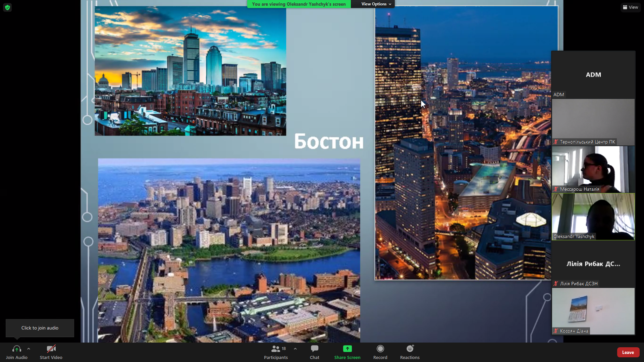644x362 pixels.
Task: Select Тернопільський Центр ПК video tile
Action: (593, 122)
